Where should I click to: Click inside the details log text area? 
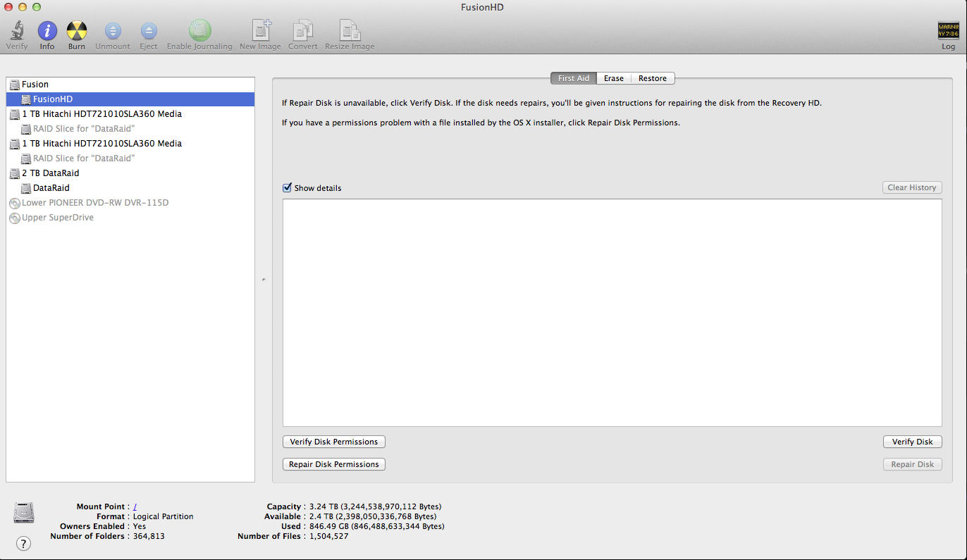612,313
